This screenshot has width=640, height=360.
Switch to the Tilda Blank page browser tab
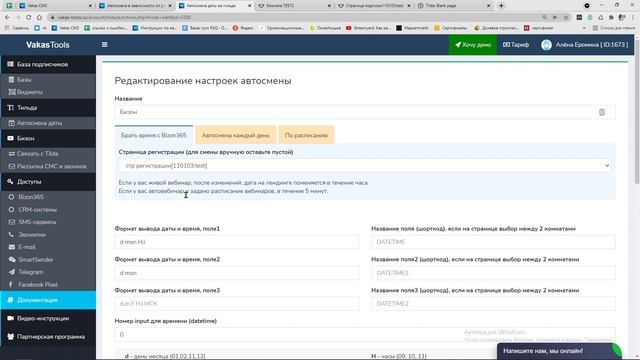454,6
